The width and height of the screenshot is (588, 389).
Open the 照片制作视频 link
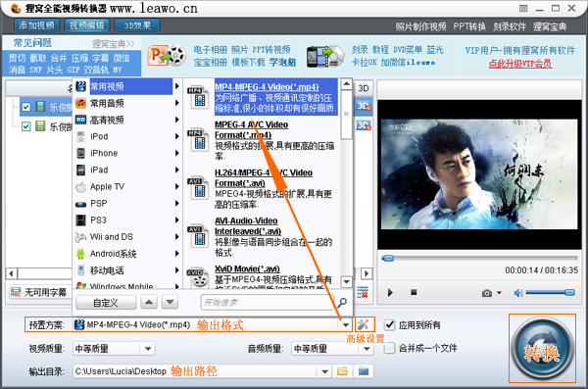point(420,26)
